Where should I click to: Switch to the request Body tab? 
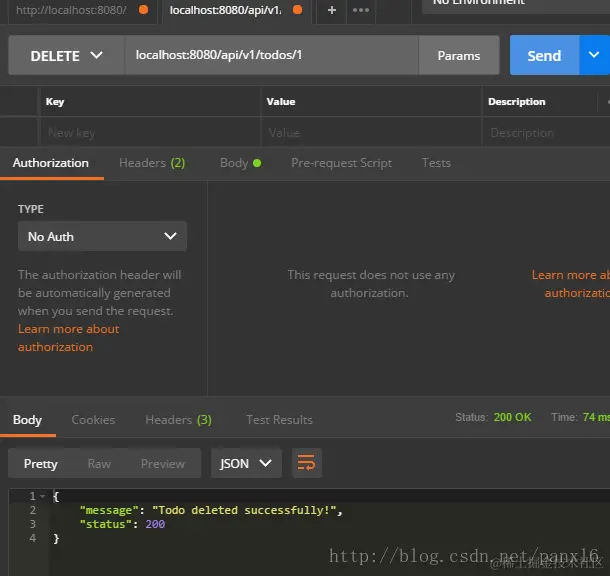pyautogui.click(x=240, y=163)
